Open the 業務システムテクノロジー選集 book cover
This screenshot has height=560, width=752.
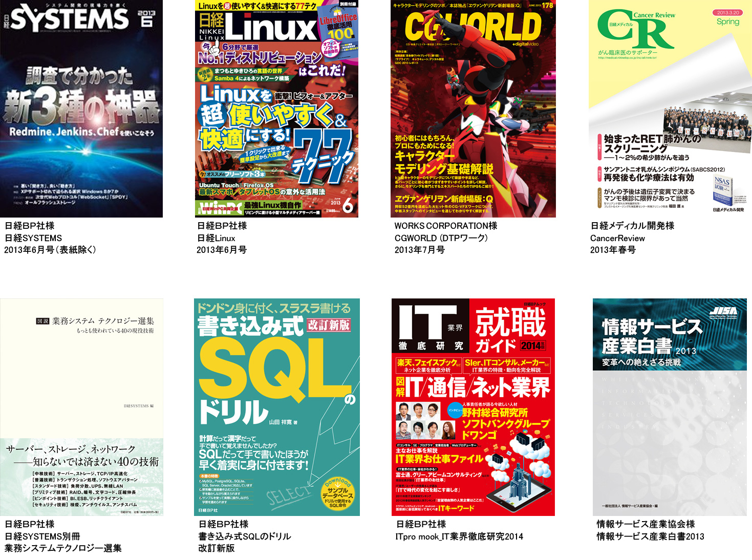[82, 407]
